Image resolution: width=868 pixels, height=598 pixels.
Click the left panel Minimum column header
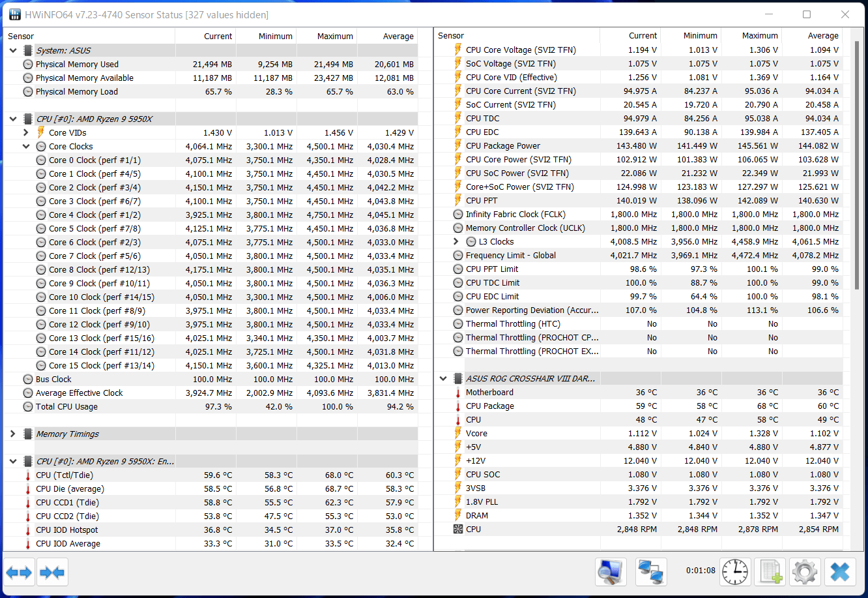pos(266,37)
